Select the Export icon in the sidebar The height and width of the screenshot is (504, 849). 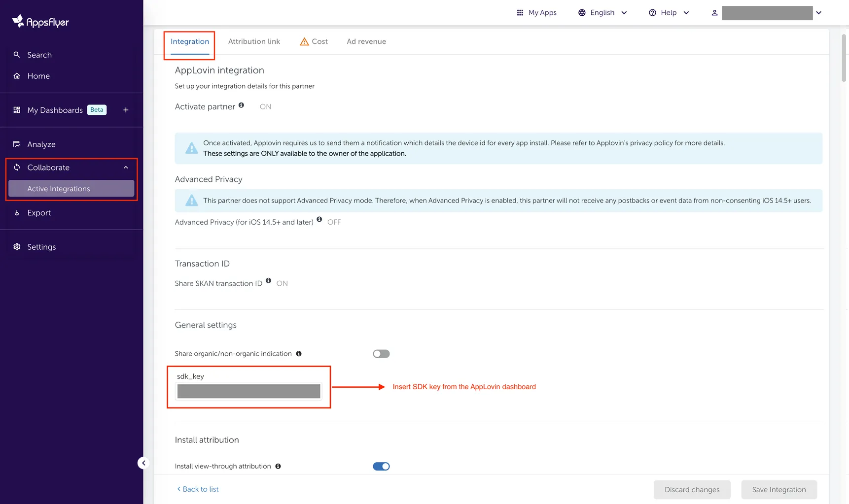coord(16,212)
